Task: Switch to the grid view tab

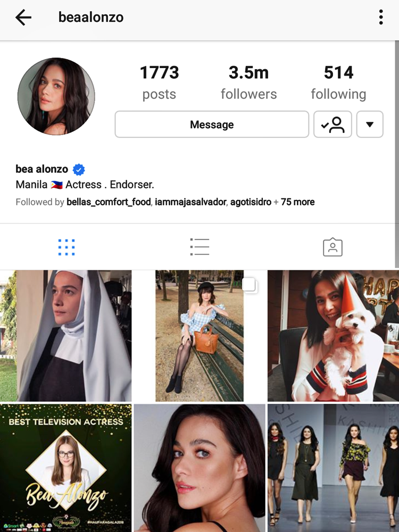Action: click(x=66, y=247)
